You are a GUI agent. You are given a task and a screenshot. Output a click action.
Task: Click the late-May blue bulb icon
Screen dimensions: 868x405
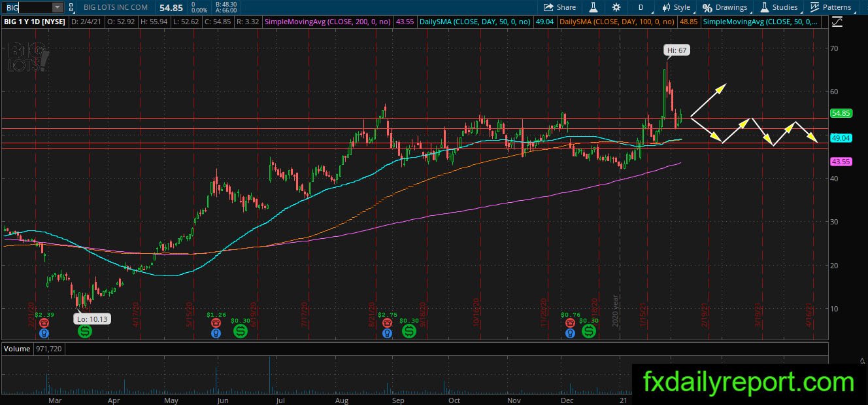click(216, 334)
